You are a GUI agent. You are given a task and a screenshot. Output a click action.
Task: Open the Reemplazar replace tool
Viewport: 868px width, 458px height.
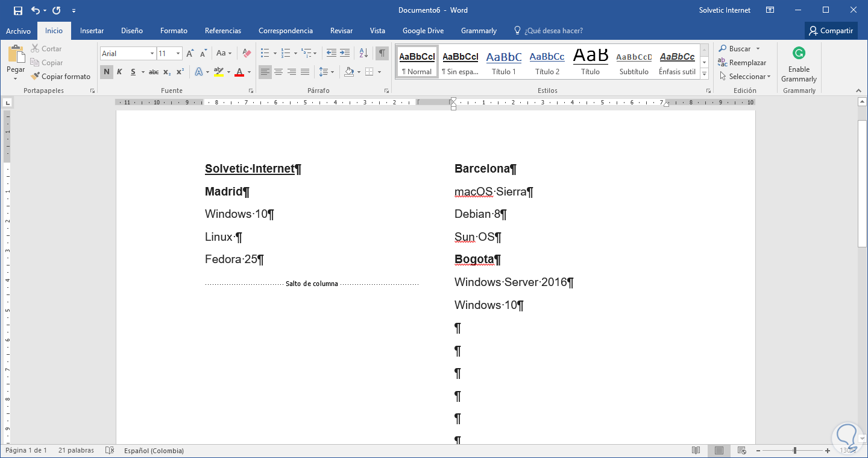tap(742, 63)
